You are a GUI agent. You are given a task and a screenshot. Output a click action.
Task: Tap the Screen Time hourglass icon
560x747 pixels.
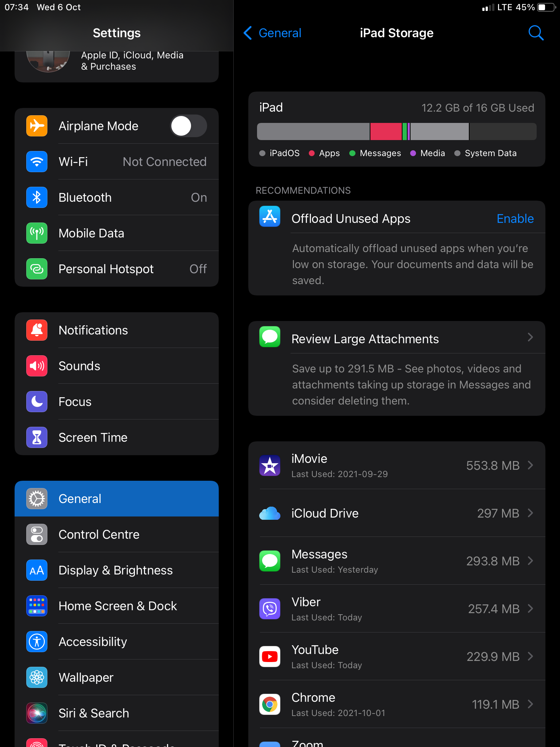coord(37,437)
